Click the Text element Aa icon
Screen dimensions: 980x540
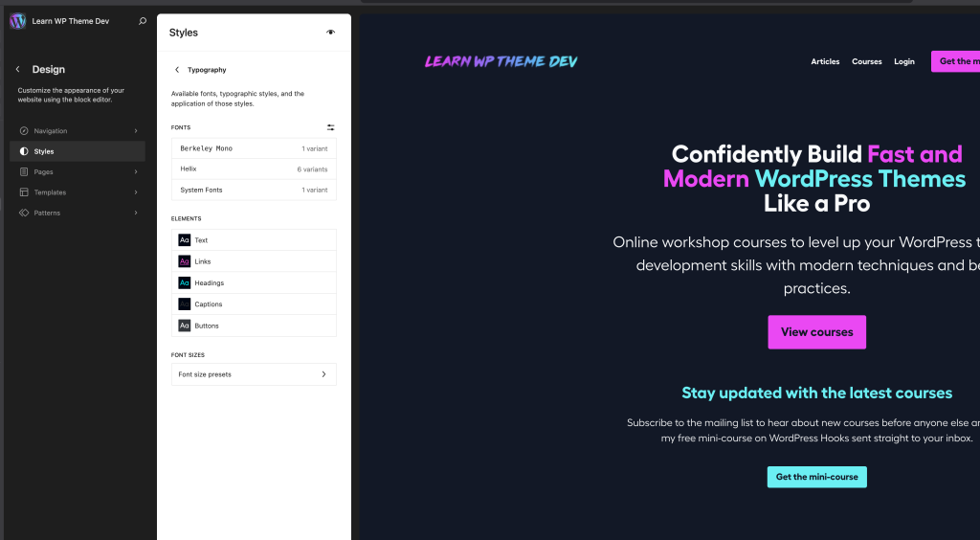point(185,240)
